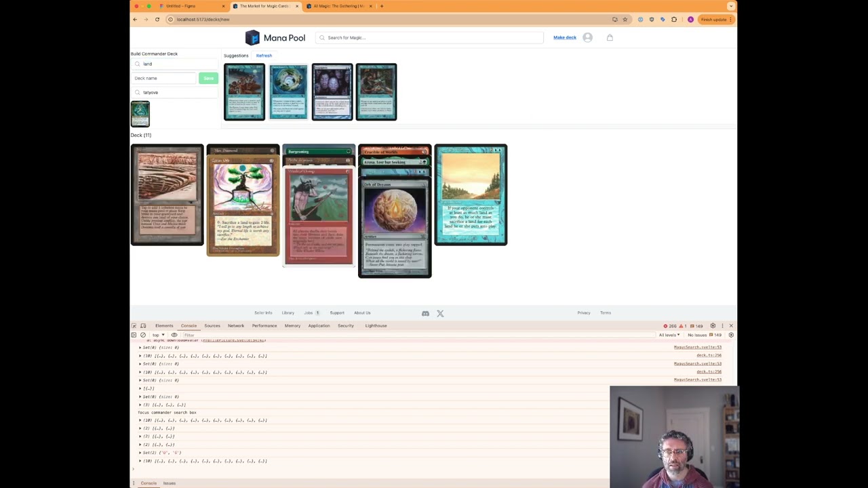Toggle the DevTools device toolbar icon

[143, 326]
